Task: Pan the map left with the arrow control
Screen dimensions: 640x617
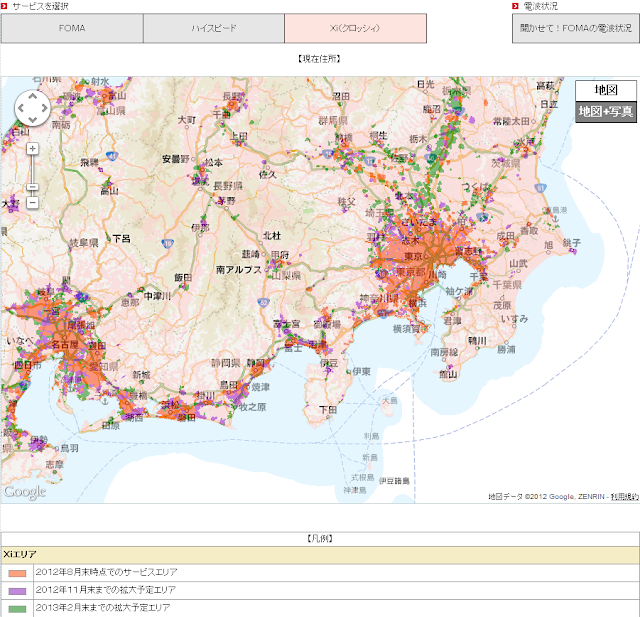Action: (20, 108)
